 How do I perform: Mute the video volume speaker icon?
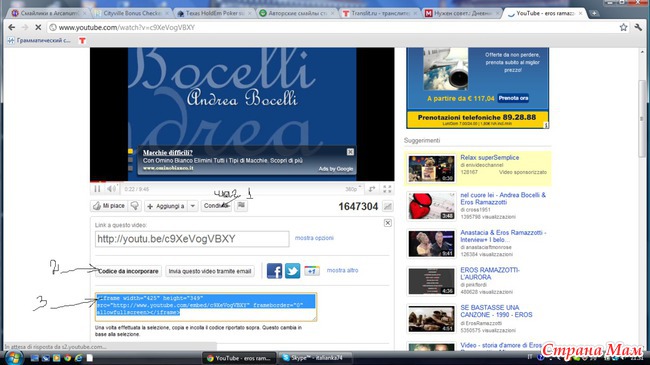click(112, 189)
